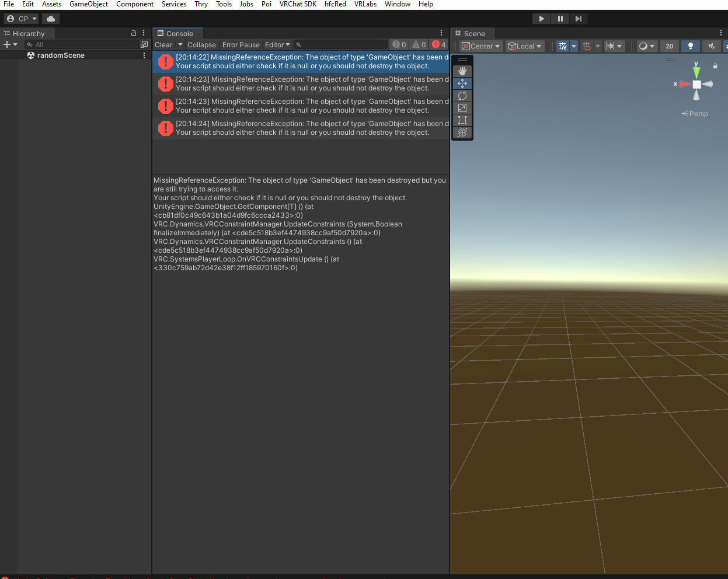728x579 pixels.
Task: Pause the editor playback
Action: [x=560, y=19]
